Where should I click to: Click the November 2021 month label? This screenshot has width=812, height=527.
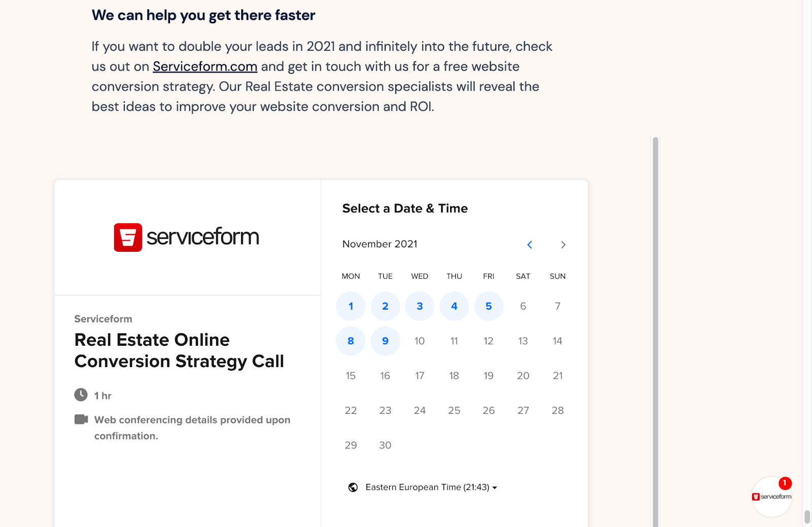(380, 244)
